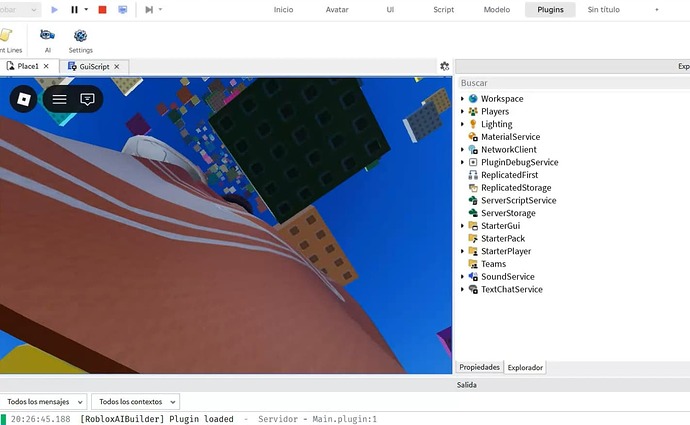Select the ReplicatedStorage icon
The width and height of the screenshot is (690, 425).
click(473, 188)
